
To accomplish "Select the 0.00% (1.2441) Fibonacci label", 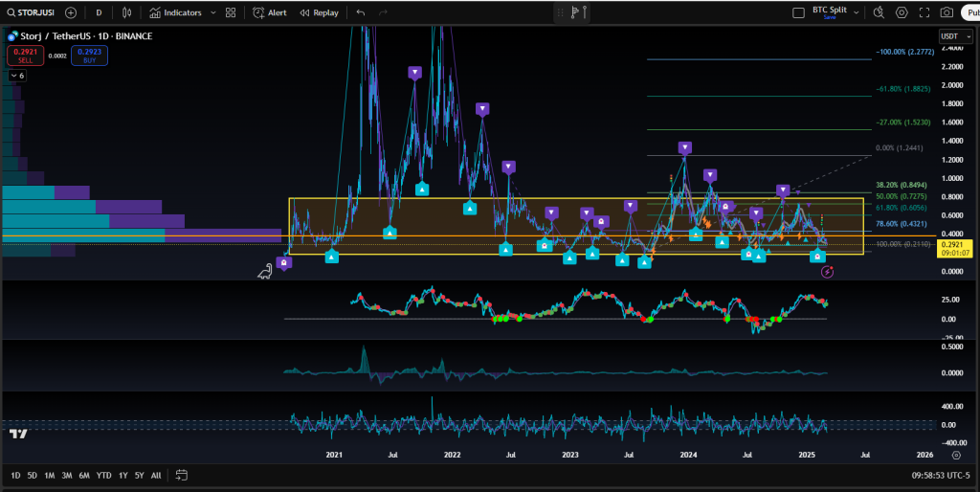I will pyautogui.click(x=899, y=148).
